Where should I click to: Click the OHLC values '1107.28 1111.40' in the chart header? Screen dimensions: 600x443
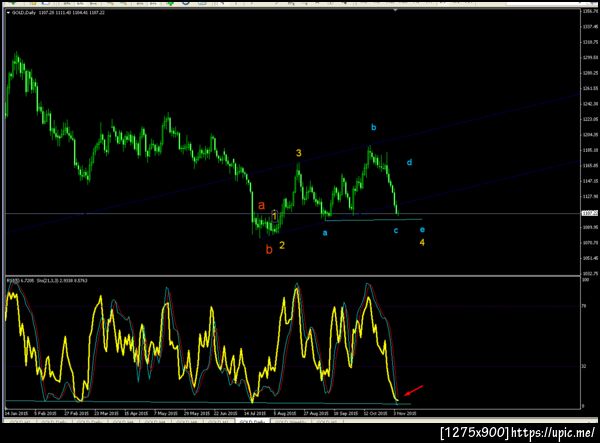point(55,13)
